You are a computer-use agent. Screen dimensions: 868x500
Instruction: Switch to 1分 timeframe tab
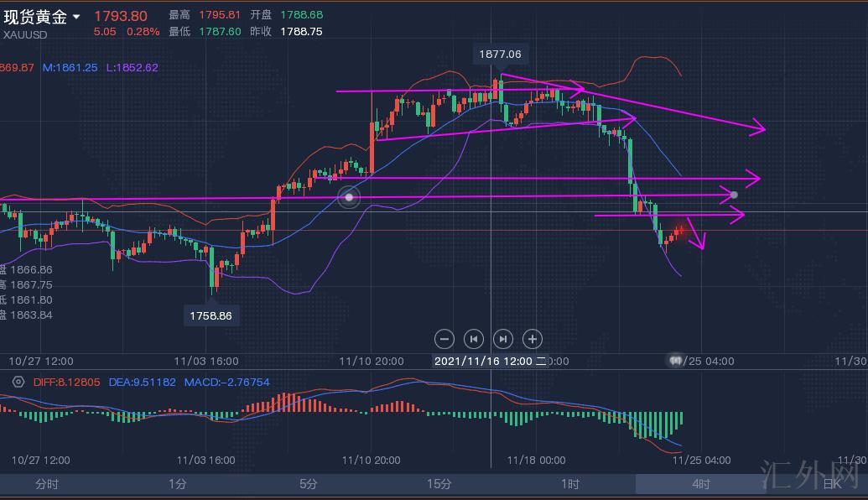(x=177, y=484)
